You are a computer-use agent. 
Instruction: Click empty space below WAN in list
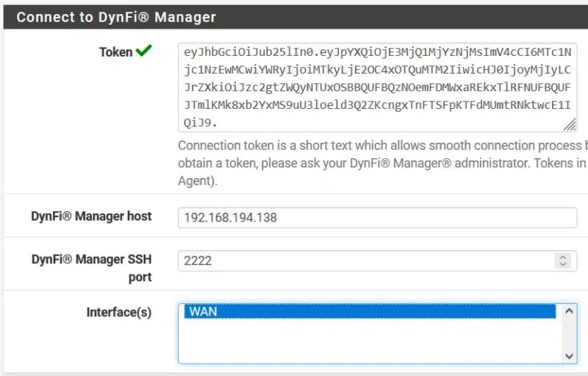(367, 341)
